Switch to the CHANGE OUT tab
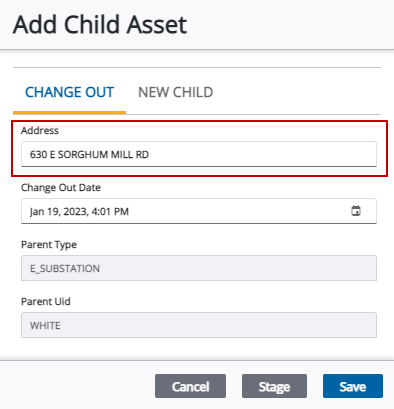 [69, 92]
